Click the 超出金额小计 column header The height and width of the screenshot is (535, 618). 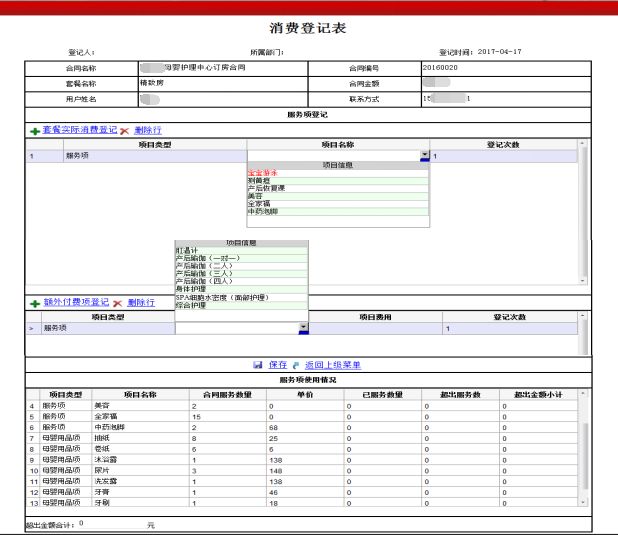tap(538, 395)
